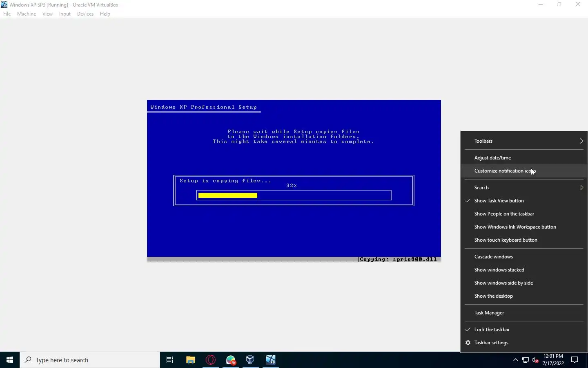This screenshot has height=368, width=588.
Task: Show hidden system tray icons
Action: pos(515,360)
